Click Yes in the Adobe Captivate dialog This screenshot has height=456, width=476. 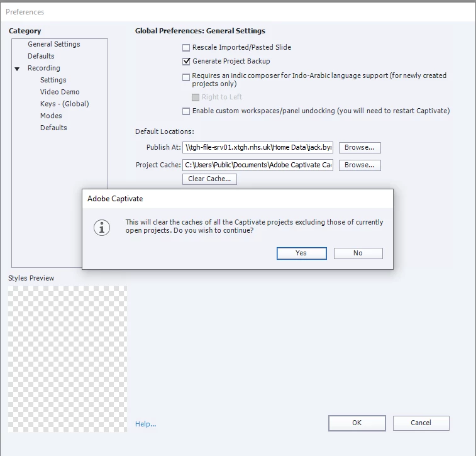pyautogui.click(x=301, y=253)
